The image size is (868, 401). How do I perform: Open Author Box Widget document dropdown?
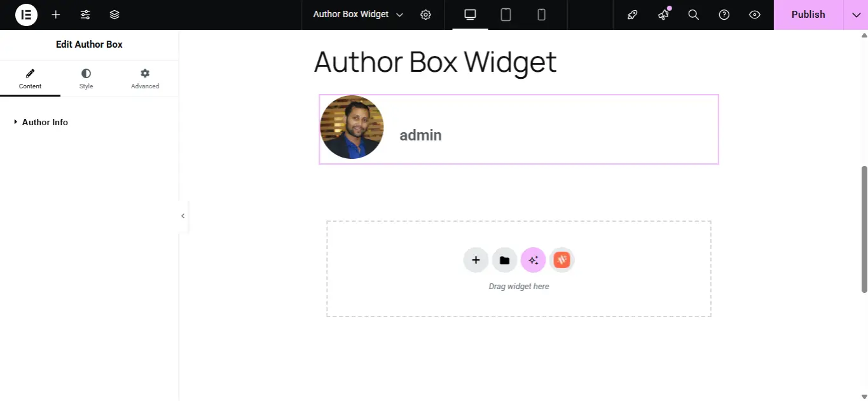point(358,15)
